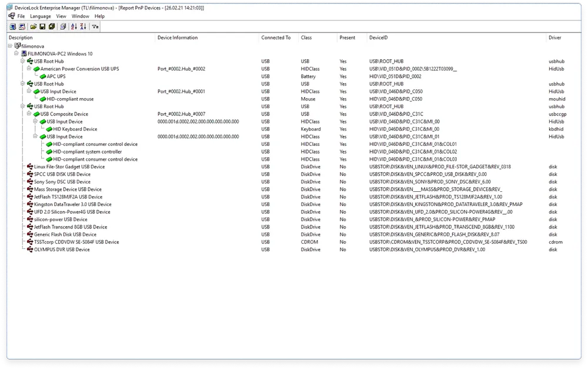Click the APC UPS green device icon
This screenshot has height=369, width=588.
point(43,77)
